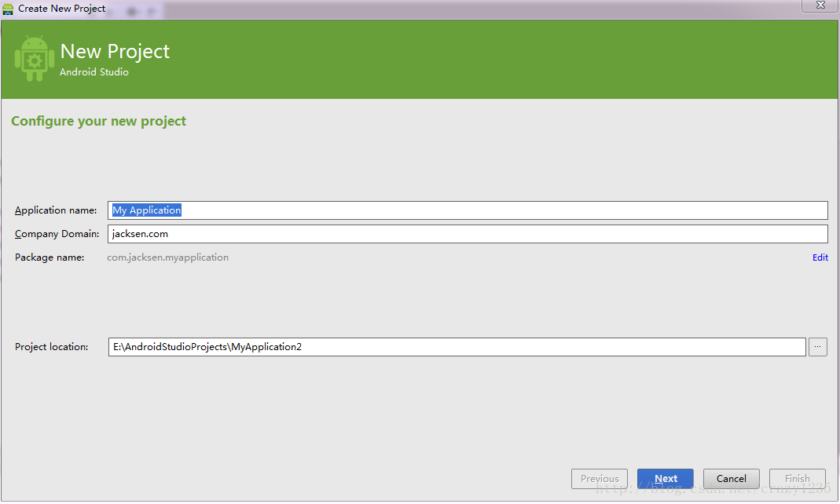Cancel the new project wizard
840x504 pixels.
732,478
